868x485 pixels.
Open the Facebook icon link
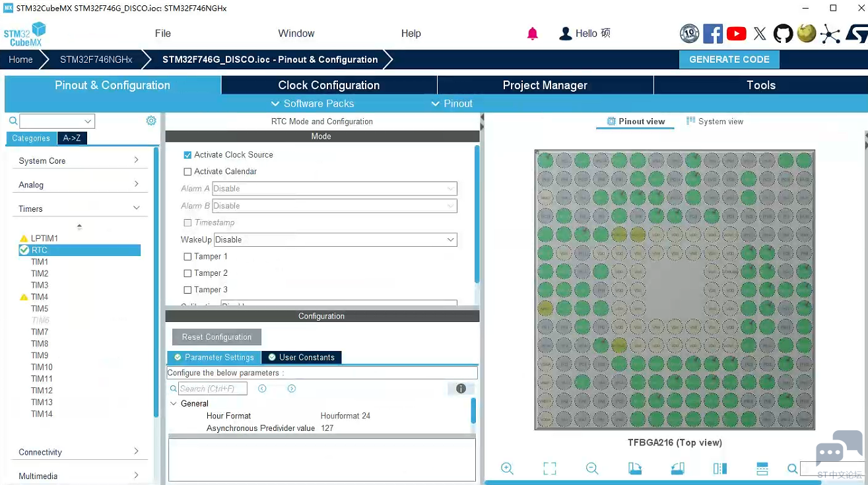click(713, 34)
